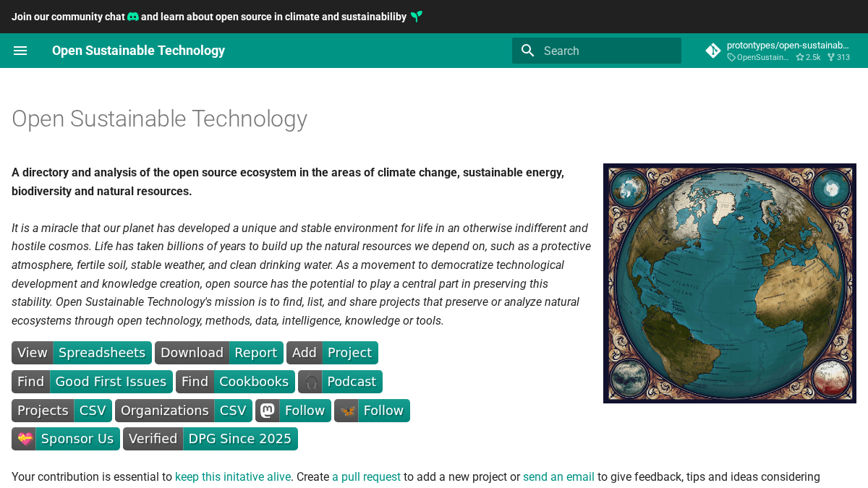Click the headphones icon on the Podcast badge
The image size is (868, 488).
pos(310,382)
